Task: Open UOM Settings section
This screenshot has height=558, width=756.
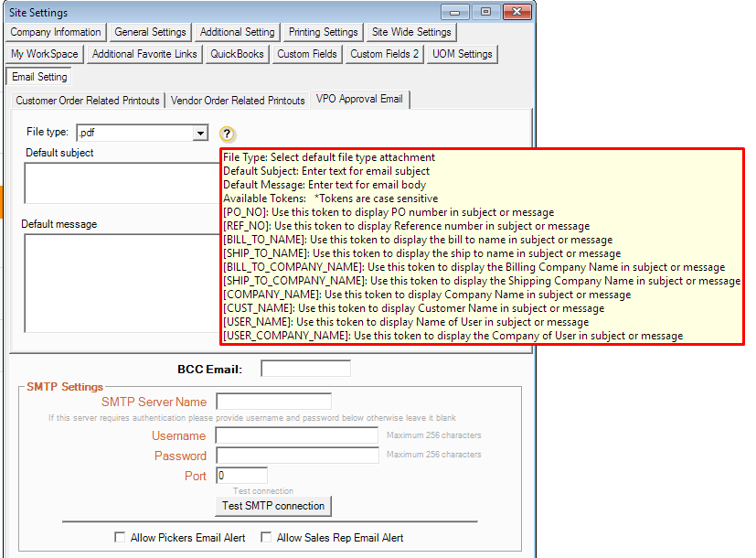Action: click(x=462, y=54)
